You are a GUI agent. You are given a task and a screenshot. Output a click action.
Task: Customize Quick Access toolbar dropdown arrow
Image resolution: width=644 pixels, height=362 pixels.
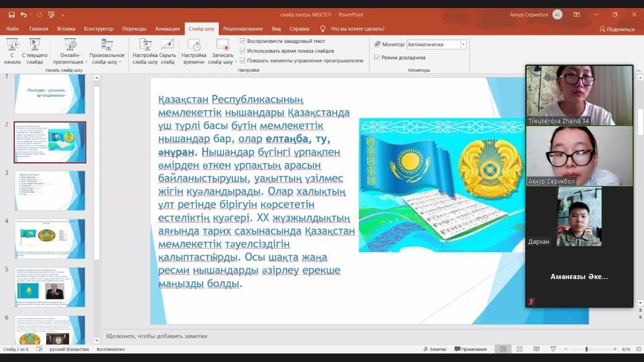[62, 15]
